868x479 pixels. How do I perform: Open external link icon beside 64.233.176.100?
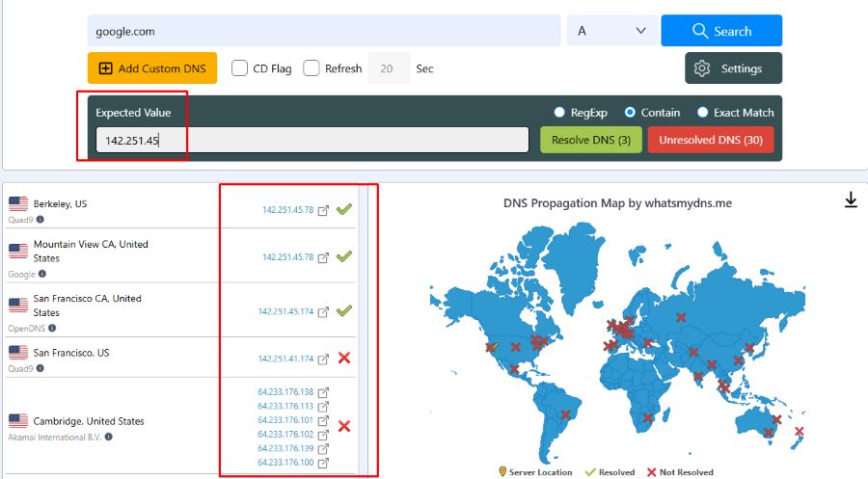pos(323,463)
